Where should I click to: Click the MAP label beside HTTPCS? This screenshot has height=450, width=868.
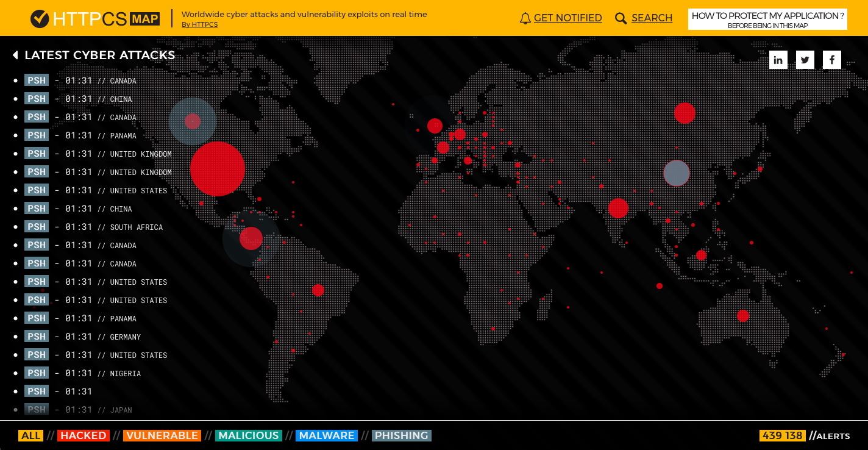[x=145, y=19]
